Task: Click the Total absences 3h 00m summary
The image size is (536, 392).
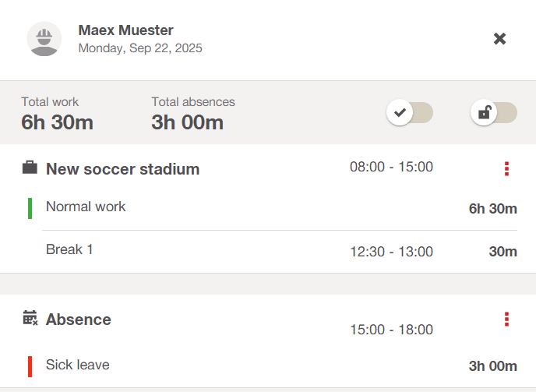Action: [192, 114]
